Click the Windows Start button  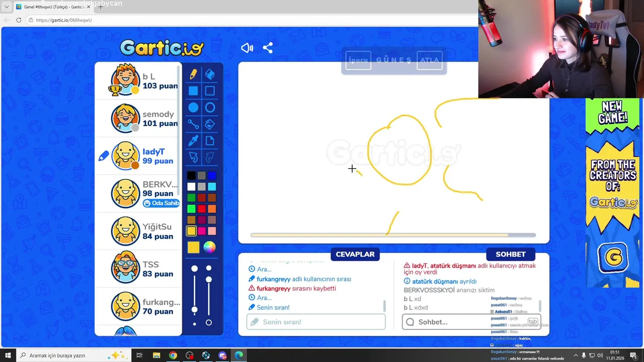(8, 355)
